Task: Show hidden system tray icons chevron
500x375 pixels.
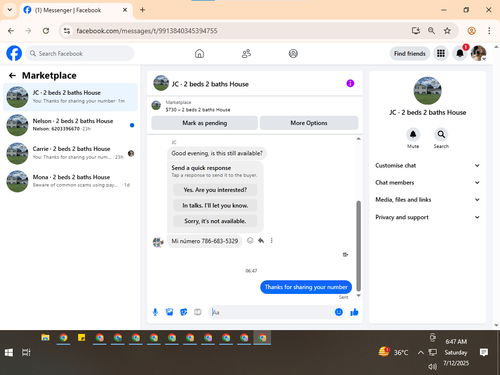Action: click(421, 352)
